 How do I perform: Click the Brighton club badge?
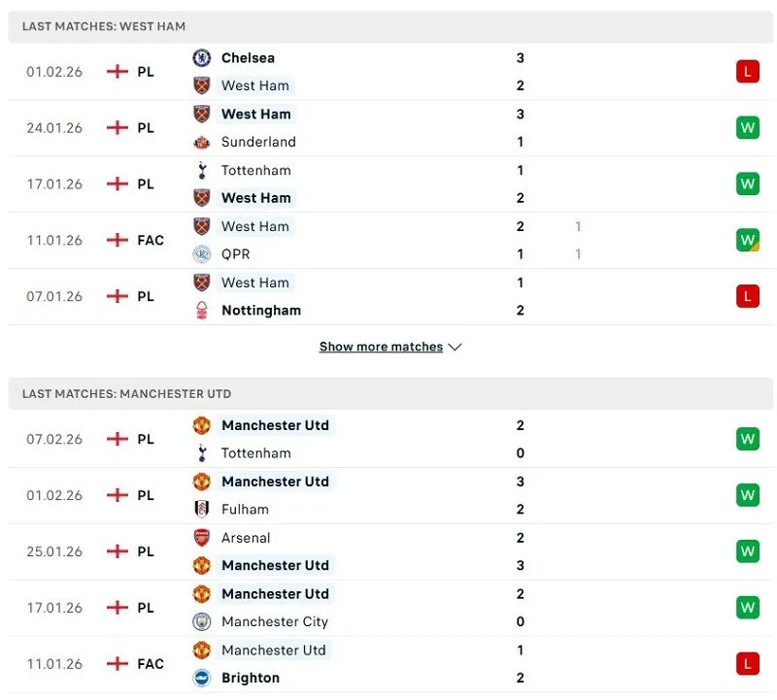pyautogui.click(x=201, y=678)
